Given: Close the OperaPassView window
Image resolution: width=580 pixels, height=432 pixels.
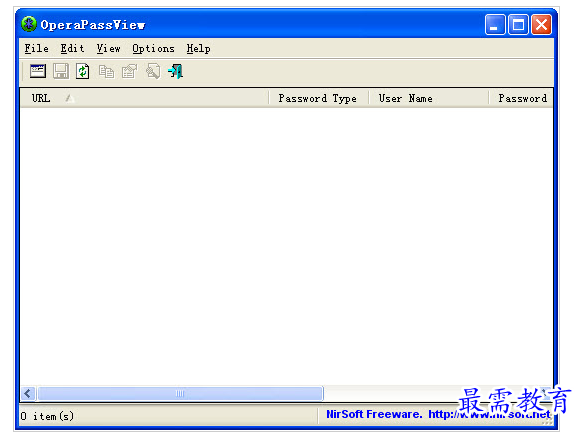Looking at the screenshot, I should coord(542,25).
